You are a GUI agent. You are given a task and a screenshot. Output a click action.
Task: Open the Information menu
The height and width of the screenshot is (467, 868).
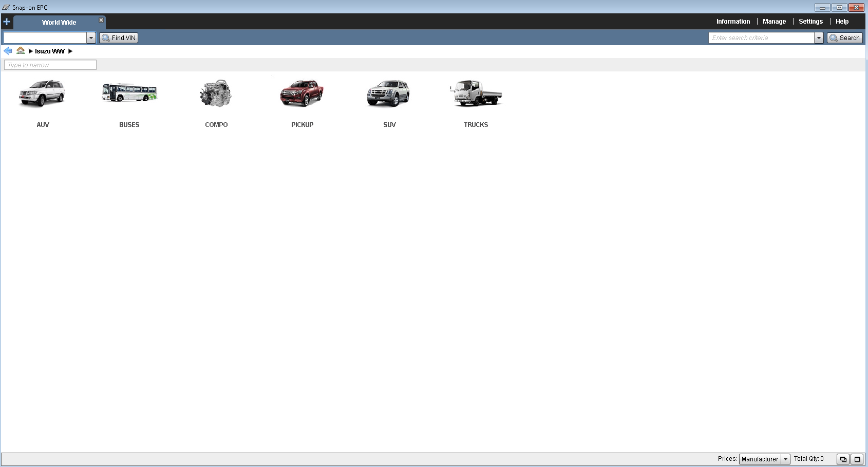click(x=733, y=22)
